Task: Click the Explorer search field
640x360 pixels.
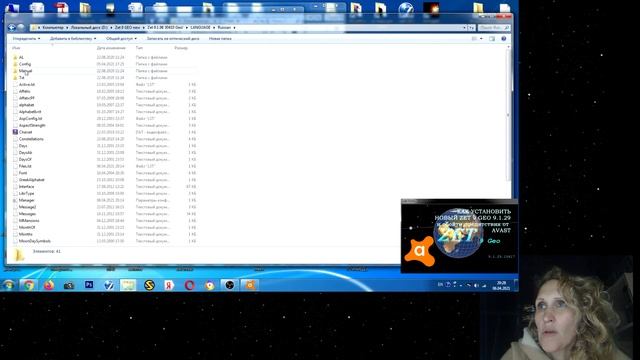Action: (493, 27)
